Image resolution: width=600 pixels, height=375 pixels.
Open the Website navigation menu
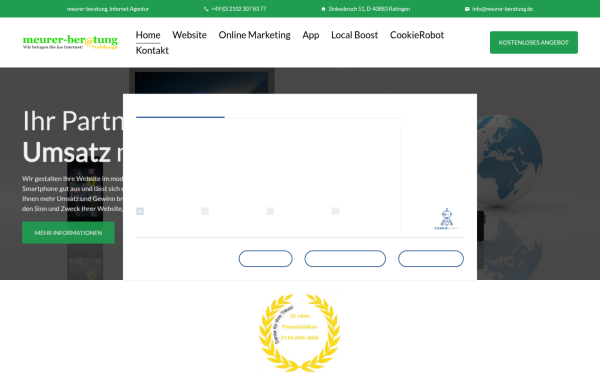pos(189,35)
